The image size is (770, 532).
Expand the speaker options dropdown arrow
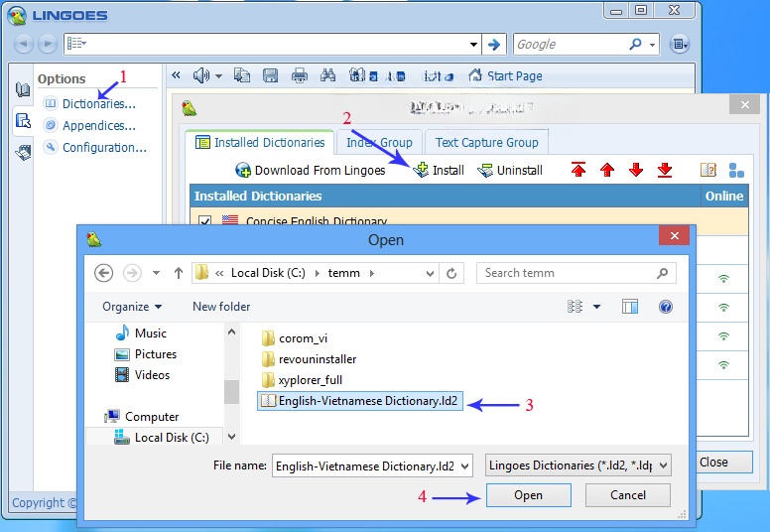click(x=218, y=76)
